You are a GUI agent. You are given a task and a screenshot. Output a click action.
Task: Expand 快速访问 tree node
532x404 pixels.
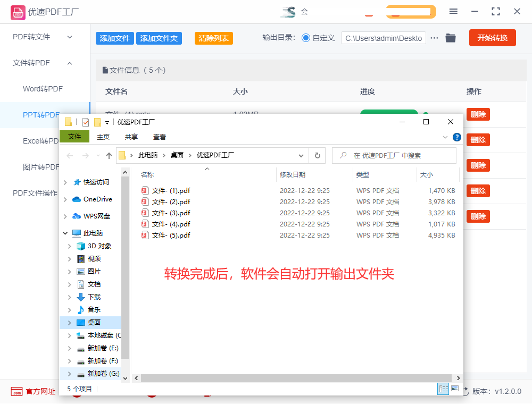65,182
